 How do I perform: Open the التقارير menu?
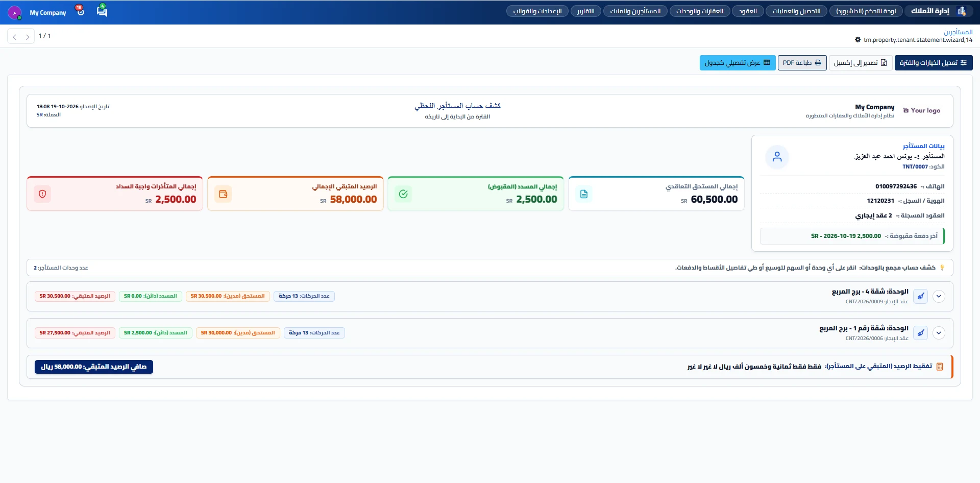point(586,11)
